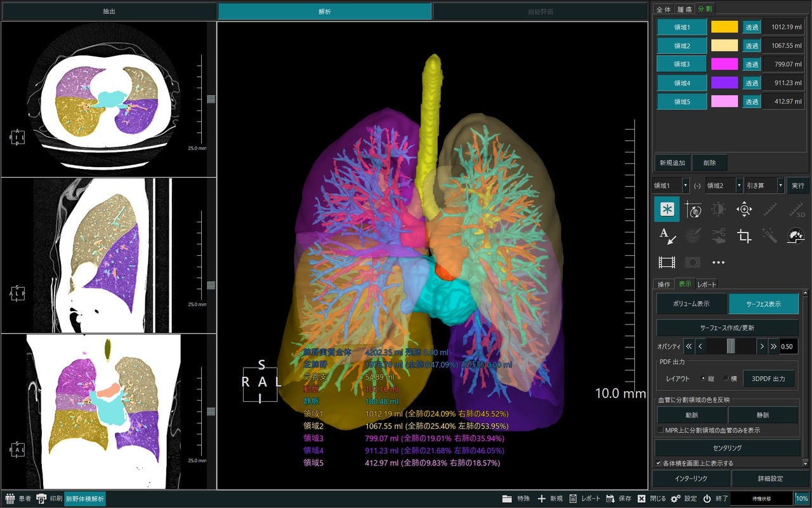Click the new plus icon (新規)
This screenshot has height=508, width=812.
coord(541,498)
